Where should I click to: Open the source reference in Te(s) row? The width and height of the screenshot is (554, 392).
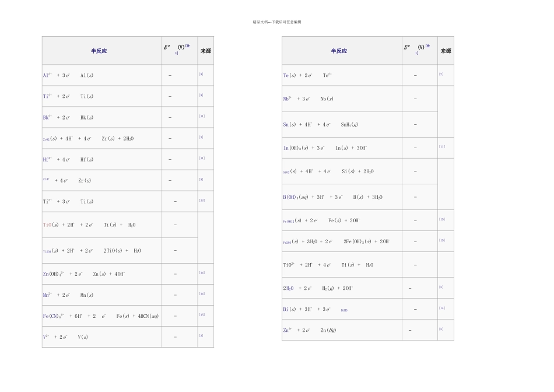pos(441,74)
